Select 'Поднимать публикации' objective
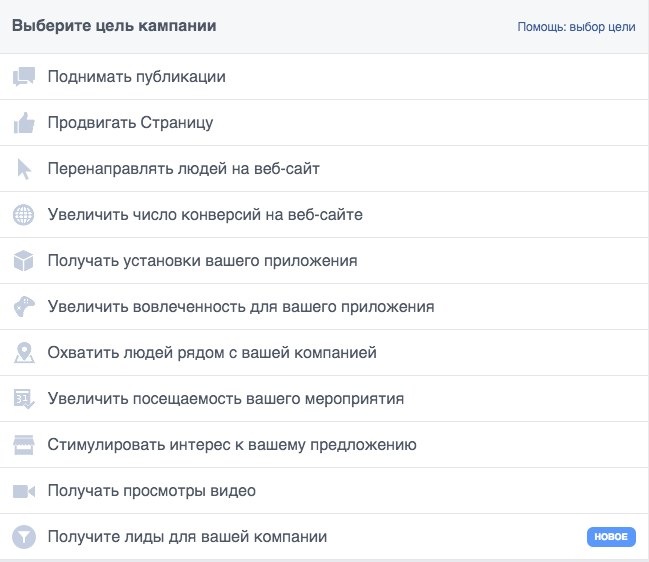 [324, 77]
